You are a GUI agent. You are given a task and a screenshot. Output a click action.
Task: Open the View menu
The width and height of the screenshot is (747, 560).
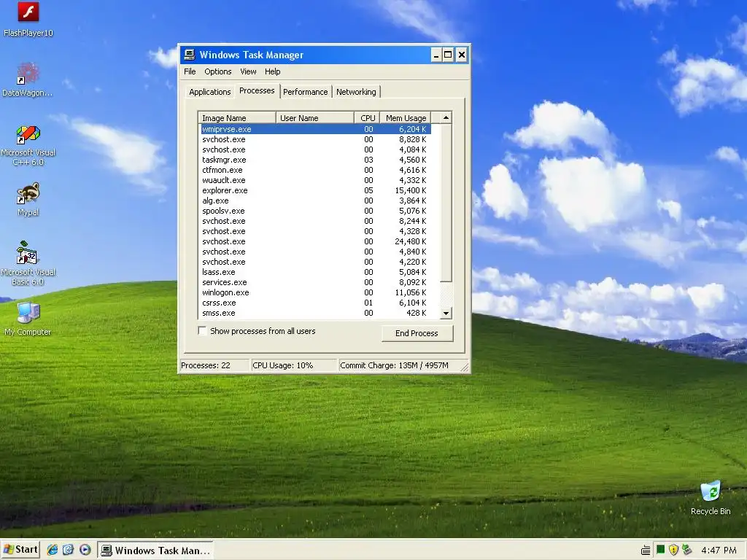click(248, 71)
